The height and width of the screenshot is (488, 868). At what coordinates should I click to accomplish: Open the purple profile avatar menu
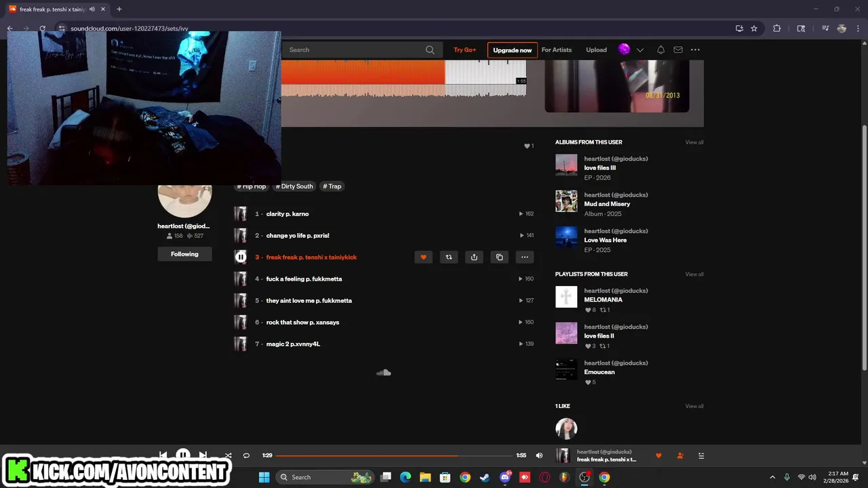(x=624, y=49)
